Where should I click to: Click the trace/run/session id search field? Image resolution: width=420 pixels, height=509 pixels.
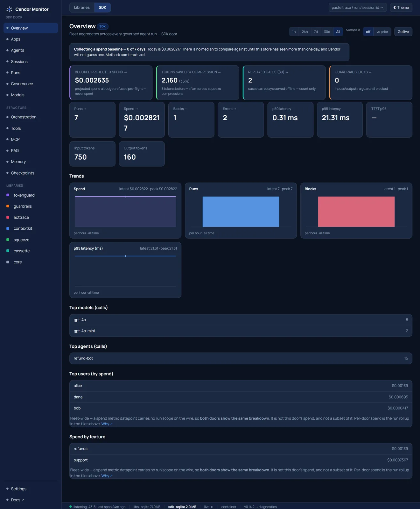tap(358, 8)
